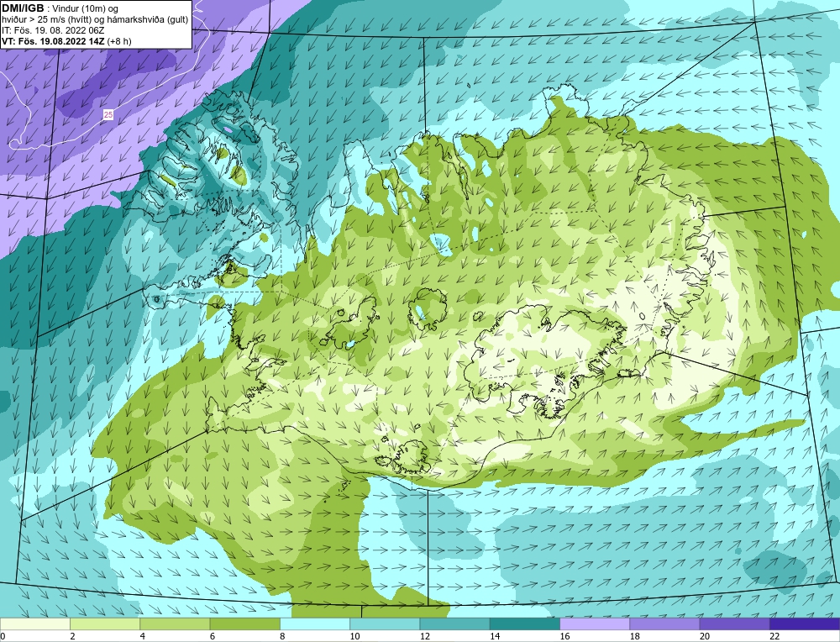Click the 0–2 m/s pale yellow legend swatch

[x=35, y=624]
